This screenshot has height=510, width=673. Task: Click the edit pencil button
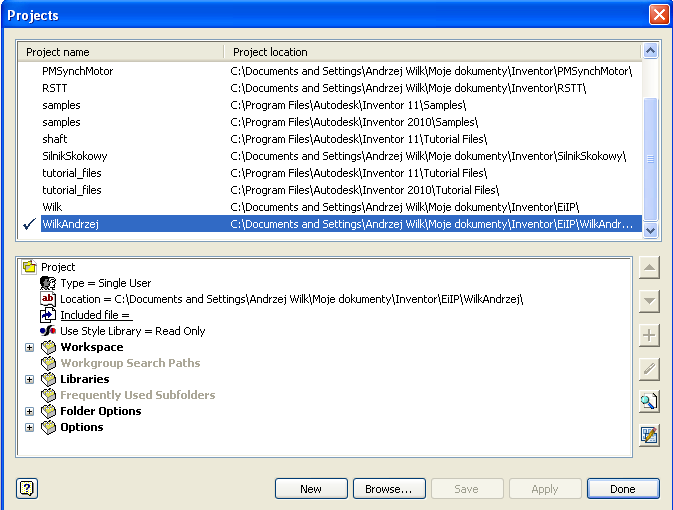(649, 368)
